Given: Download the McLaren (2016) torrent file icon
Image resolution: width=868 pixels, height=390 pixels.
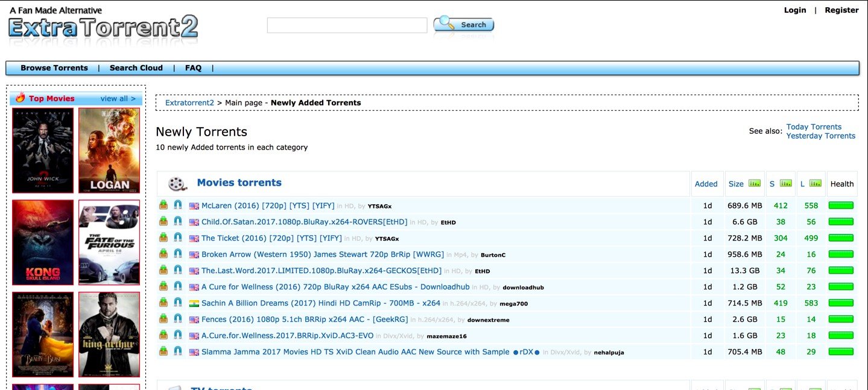Looking at the screenshot, I should [163, 205].
